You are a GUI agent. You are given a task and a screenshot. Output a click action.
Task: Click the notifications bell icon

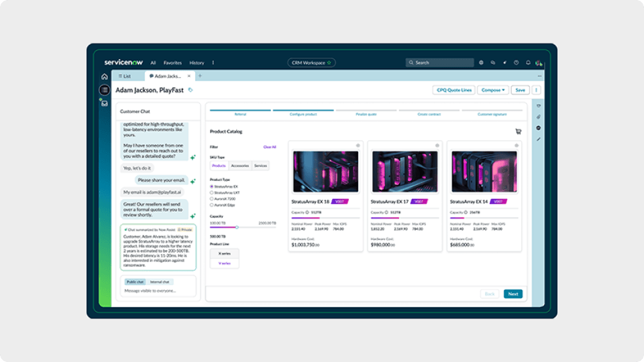(x=528, y=62)
